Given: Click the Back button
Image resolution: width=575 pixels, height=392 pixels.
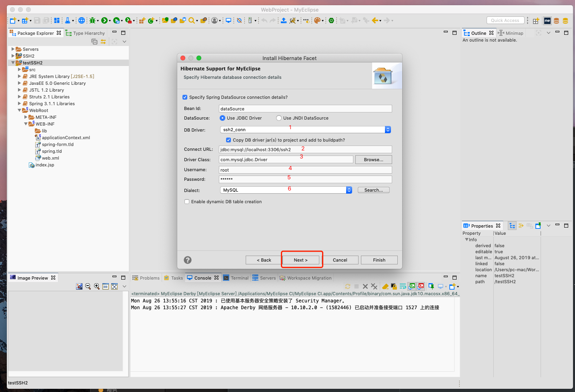Looking at the screenshot, I should click(264, 260).
